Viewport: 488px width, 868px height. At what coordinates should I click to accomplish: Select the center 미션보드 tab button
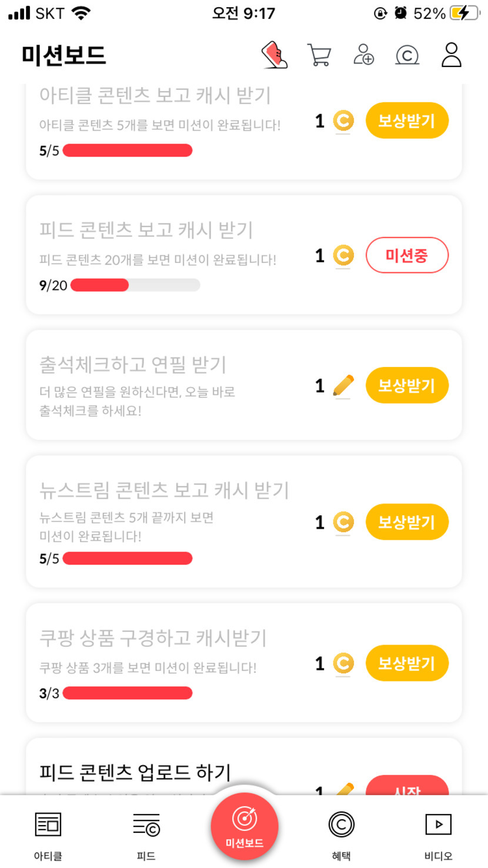pyautogui.click(x=244, y=827)
